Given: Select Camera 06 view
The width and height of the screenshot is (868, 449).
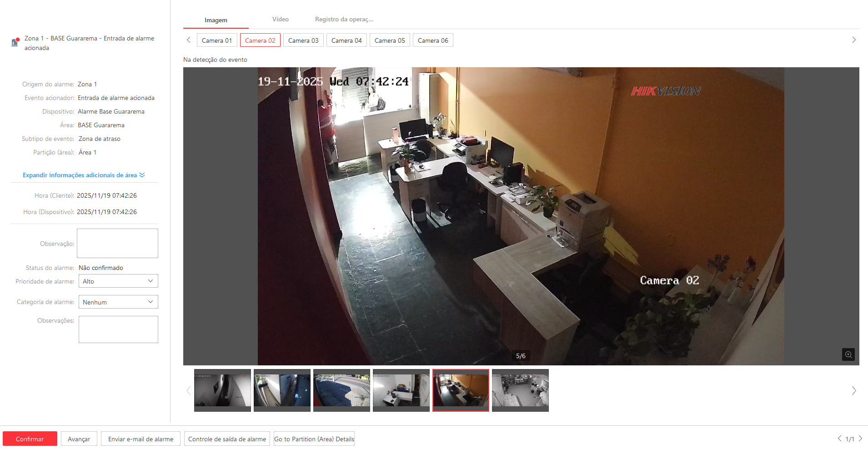Looking at the screenshot, I should 433,40.
